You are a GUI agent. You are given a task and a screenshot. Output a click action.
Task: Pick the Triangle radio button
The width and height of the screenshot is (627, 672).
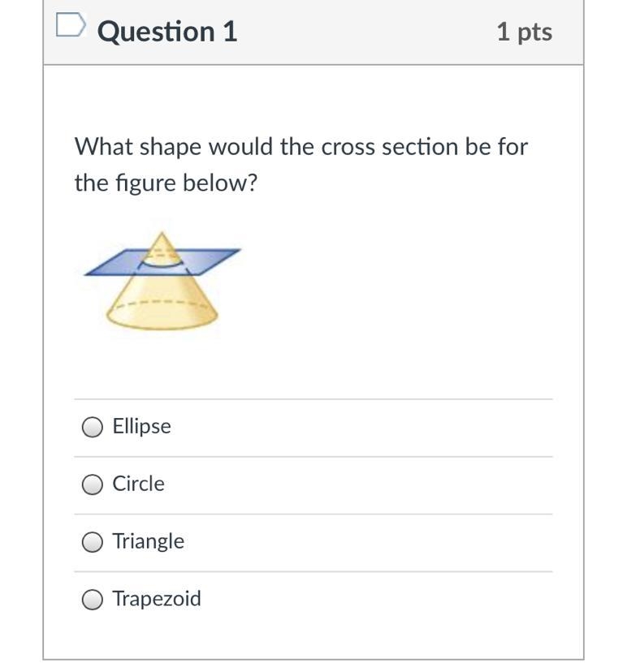click(x=93, y=541)
